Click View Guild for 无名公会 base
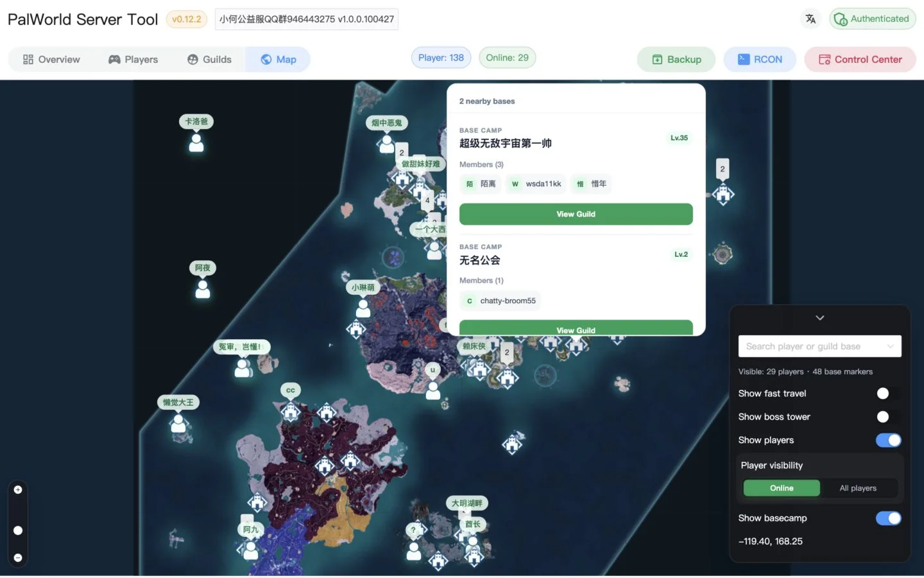 (x=576, y=328)
